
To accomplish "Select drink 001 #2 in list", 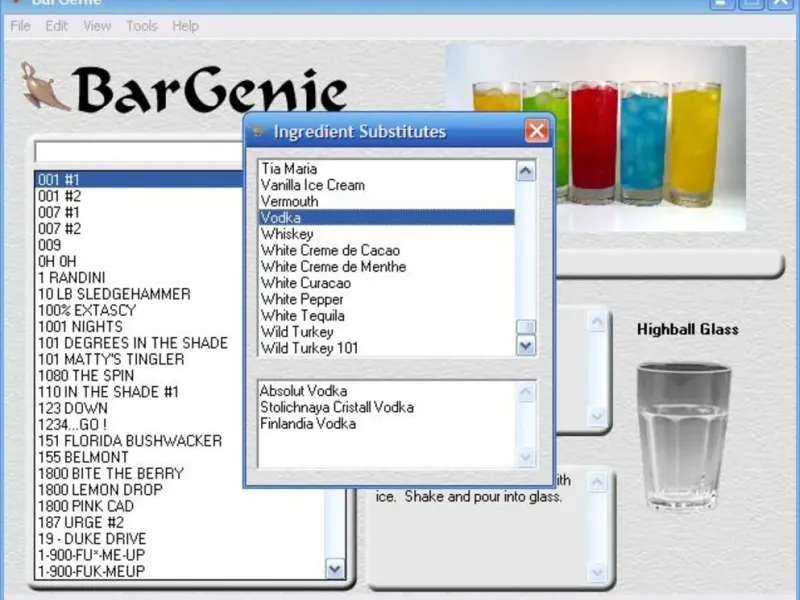I will coord(139,196).
